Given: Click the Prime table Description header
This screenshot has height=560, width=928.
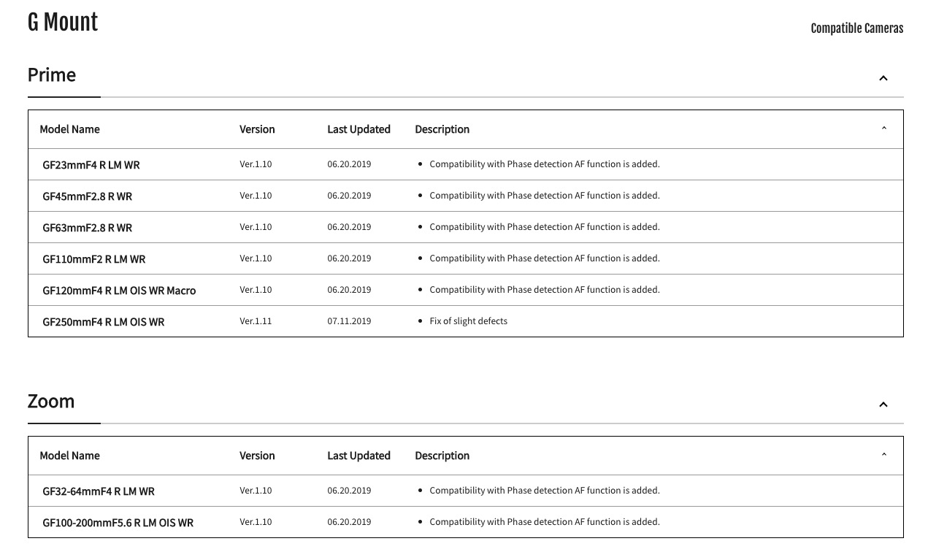Looking at the screenshot, I should 442,129.
